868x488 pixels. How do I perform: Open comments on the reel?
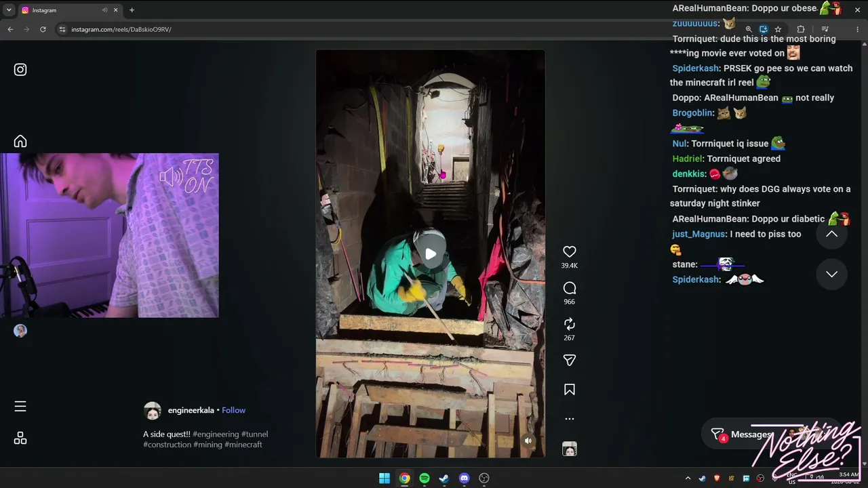click(x=570, y=288)
